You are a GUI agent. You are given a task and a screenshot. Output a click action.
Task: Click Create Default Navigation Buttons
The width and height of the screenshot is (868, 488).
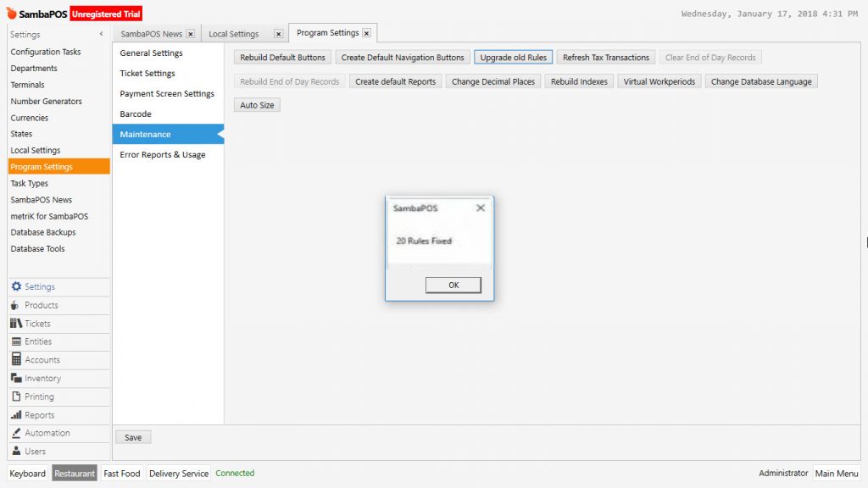click(403, 57)
